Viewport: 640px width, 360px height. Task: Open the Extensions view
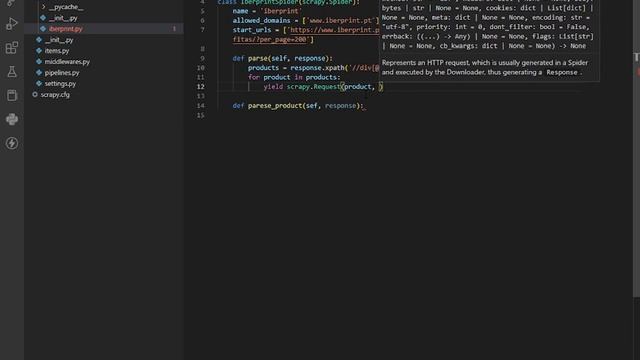click(x=12, y=48)
